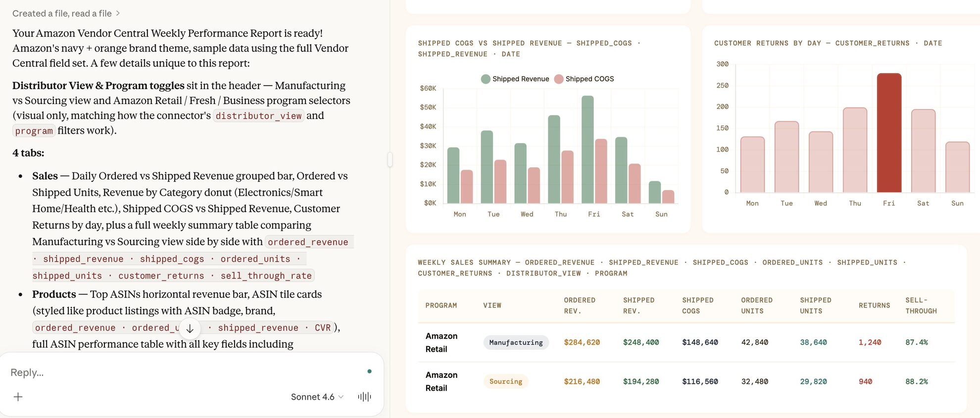Click the SHIPPED UNITS column header
Viewport: 980px width, 418px height.
(816, 306)
